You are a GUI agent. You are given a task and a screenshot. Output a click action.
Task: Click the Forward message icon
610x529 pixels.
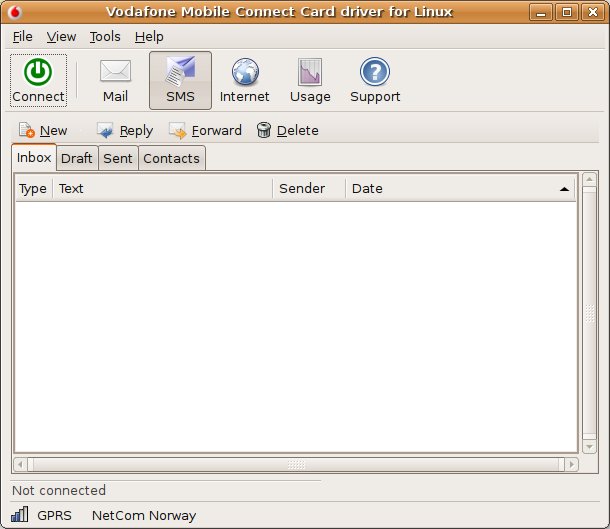point(177,131)
